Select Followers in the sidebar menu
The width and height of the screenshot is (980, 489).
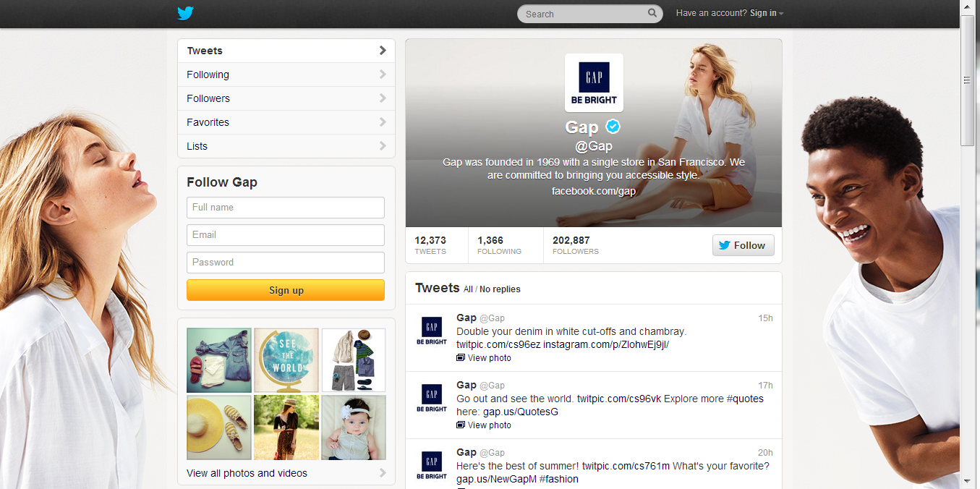pyautogui.click(x=286, y=98)
